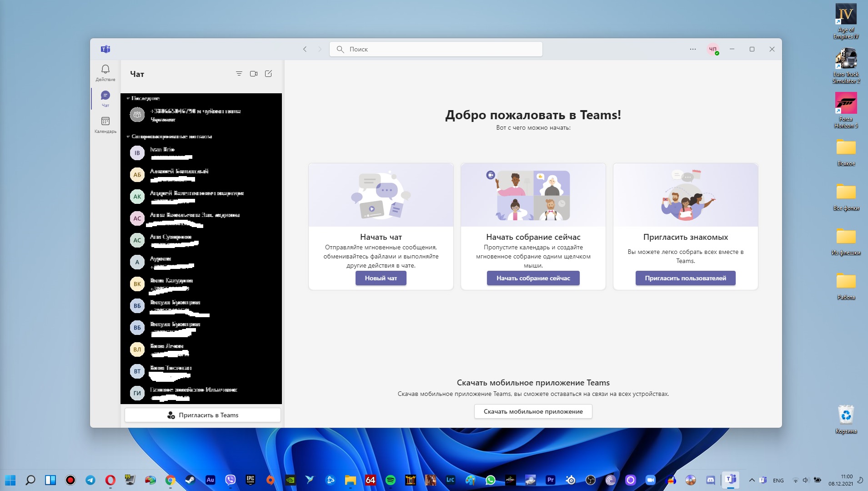Click the Новый чат button

[381, 278]
